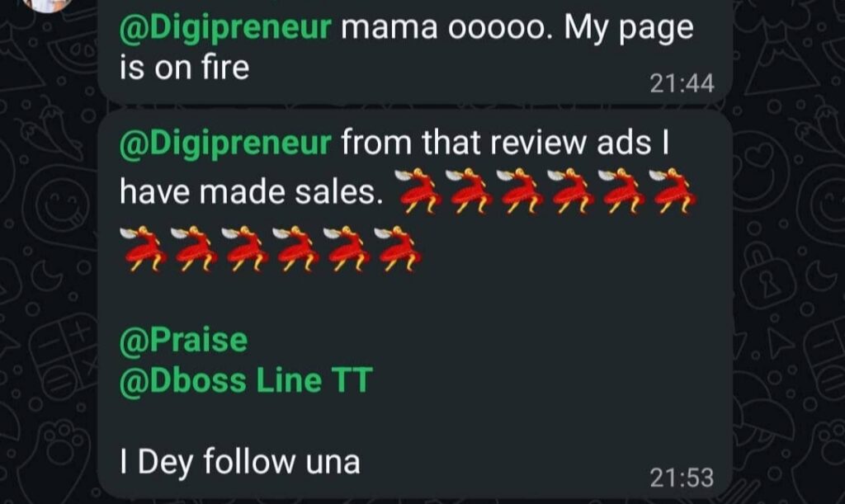The height and width of the screenshot is (504, 845).
Task: Tap the last dancer emoji on first emoji row
Action: pos(673,191)
